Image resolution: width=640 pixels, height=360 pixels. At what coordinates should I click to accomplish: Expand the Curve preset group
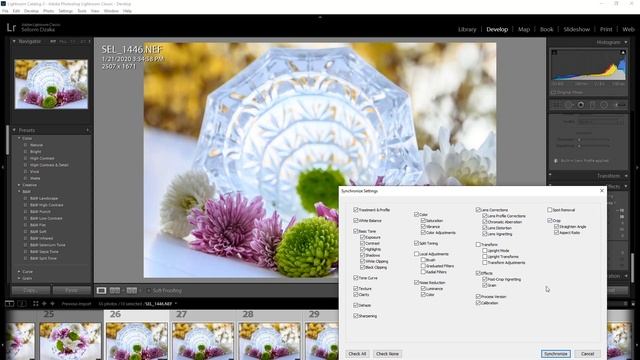[19, 271]
